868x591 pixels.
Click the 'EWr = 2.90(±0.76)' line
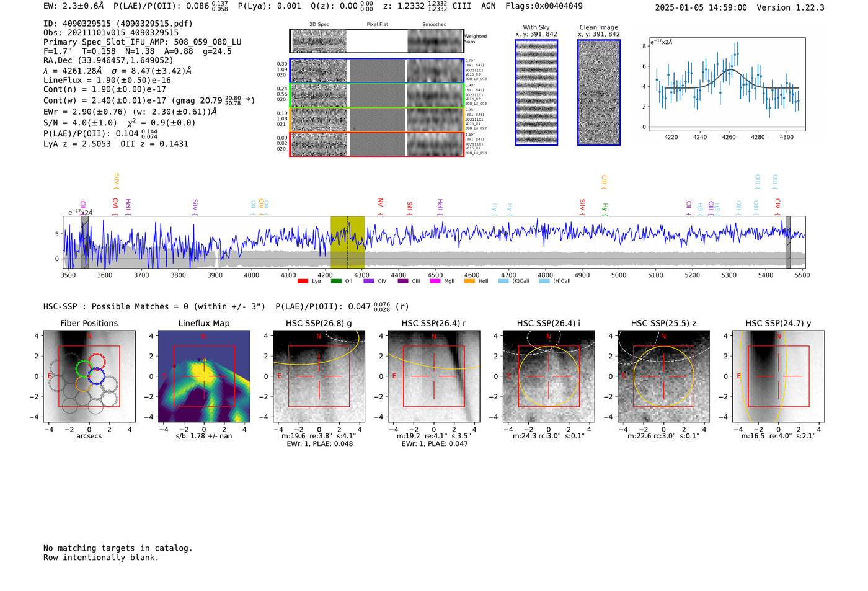coord(85,112)
